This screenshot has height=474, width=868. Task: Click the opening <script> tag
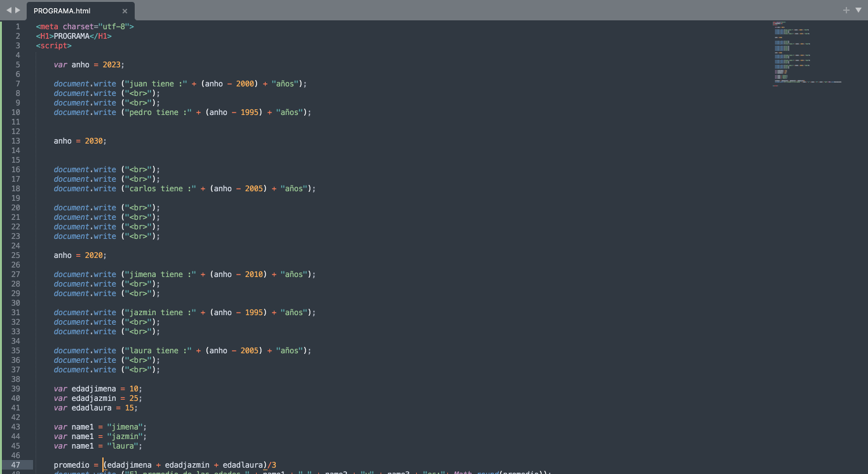point(54,46)
